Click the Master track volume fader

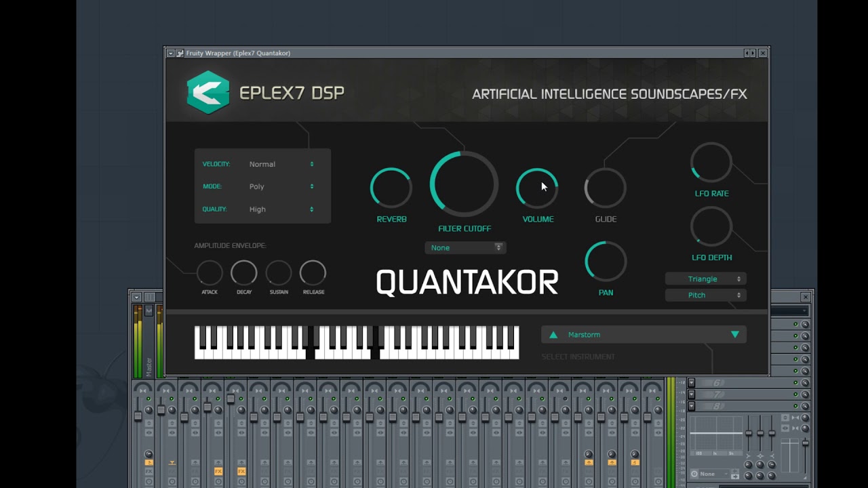click(x=138, y=416)
